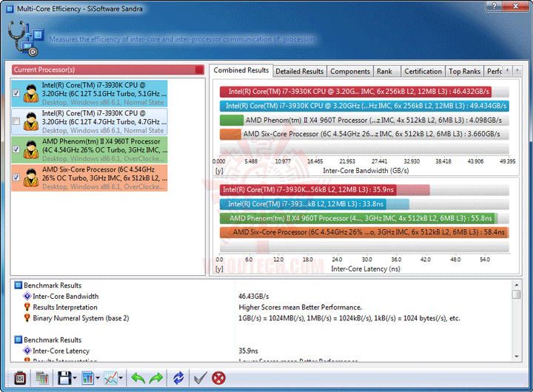
Task: Click the Current Processor(s) header label
Action: coord(44,70)
